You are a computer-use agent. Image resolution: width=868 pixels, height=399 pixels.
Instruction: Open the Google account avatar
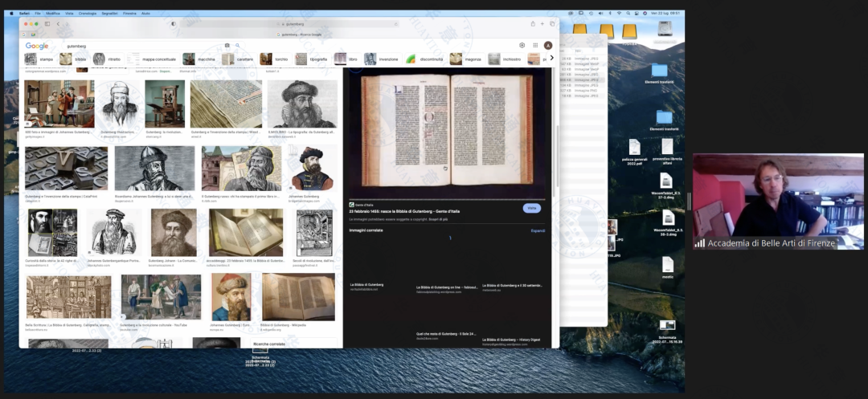coord(548,45)
